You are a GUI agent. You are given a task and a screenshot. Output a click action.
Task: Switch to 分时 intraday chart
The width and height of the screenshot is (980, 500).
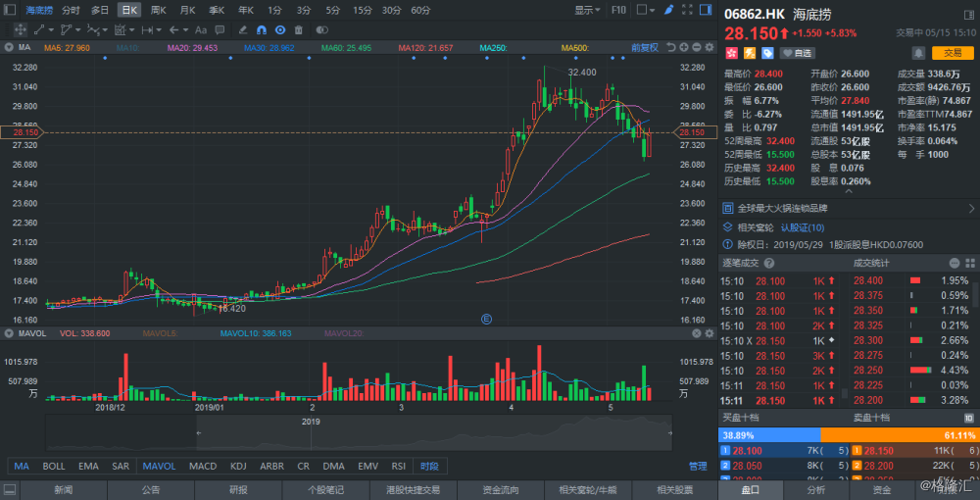click(x=71, y=10)
